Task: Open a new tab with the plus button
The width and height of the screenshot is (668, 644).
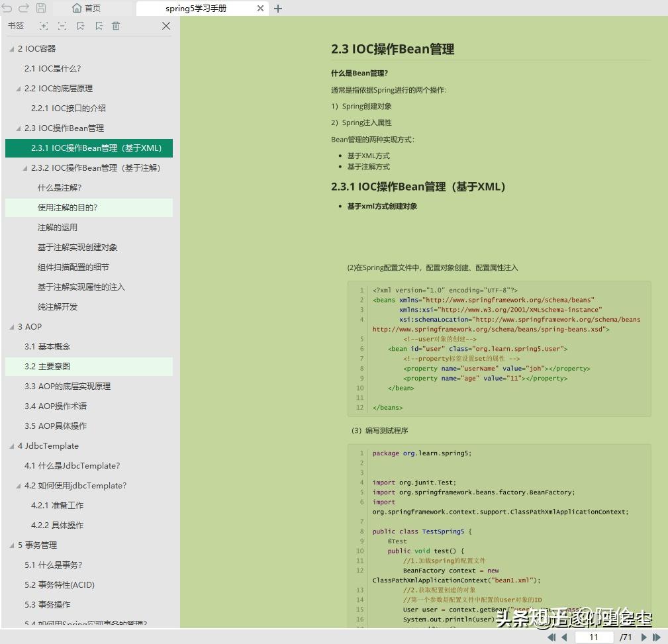Action: (277, 9)
